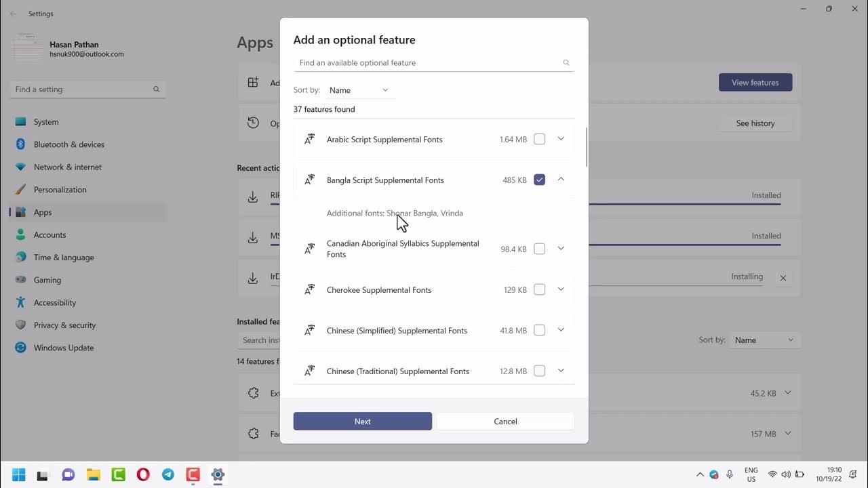
Task: Click the Opera browser taskbar icon
Action: click(x=143, y=474)
